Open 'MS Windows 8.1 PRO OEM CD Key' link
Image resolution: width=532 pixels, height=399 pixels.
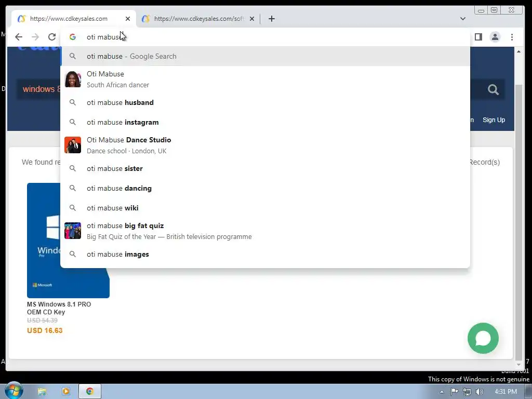coord(59,308)
